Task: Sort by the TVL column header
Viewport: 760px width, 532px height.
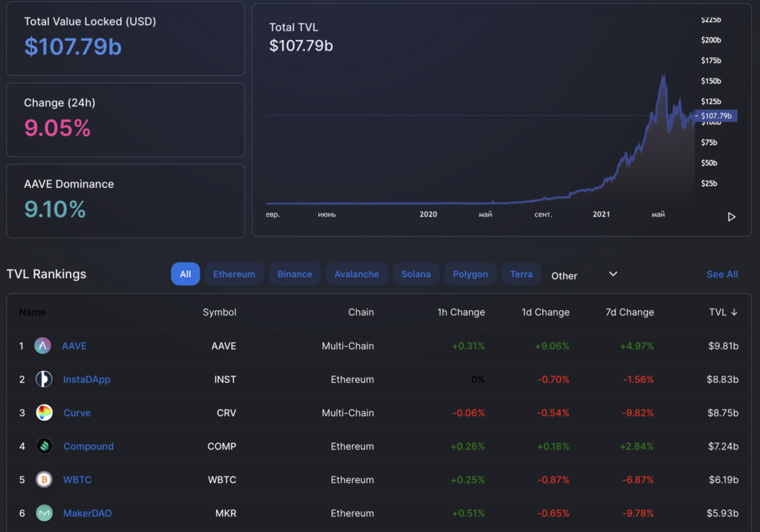Action: [723, 312]
